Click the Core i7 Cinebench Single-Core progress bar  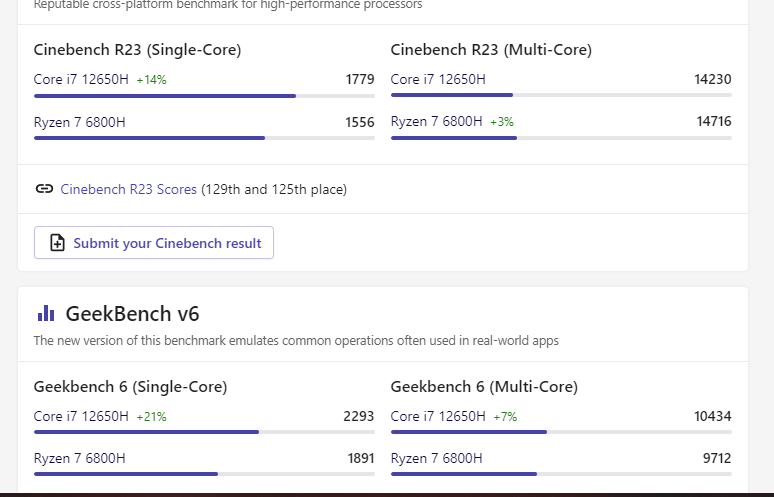[204, 96]
